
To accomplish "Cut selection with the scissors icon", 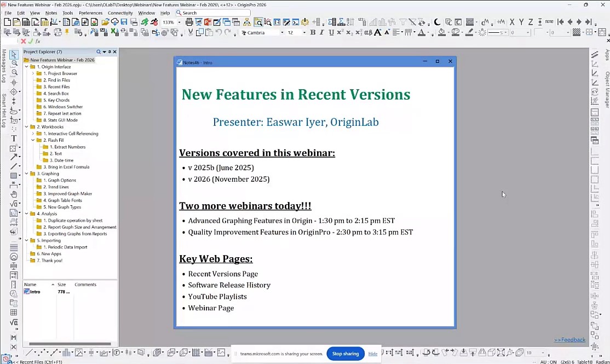I will click(191, 33).
